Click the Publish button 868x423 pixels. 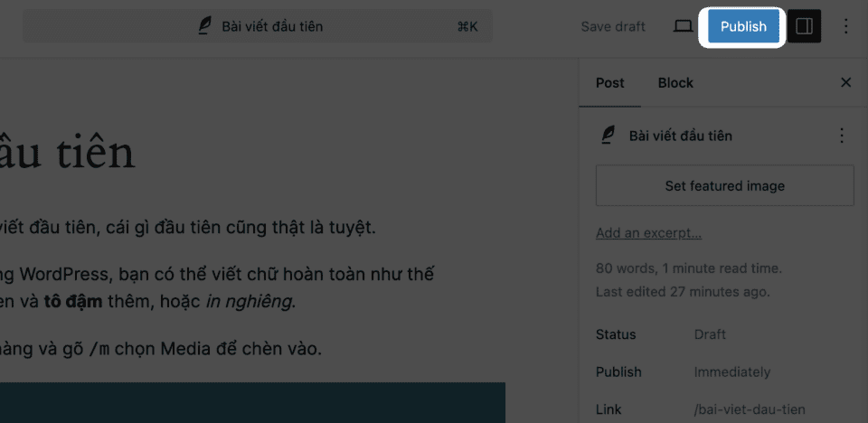[743, 26]
